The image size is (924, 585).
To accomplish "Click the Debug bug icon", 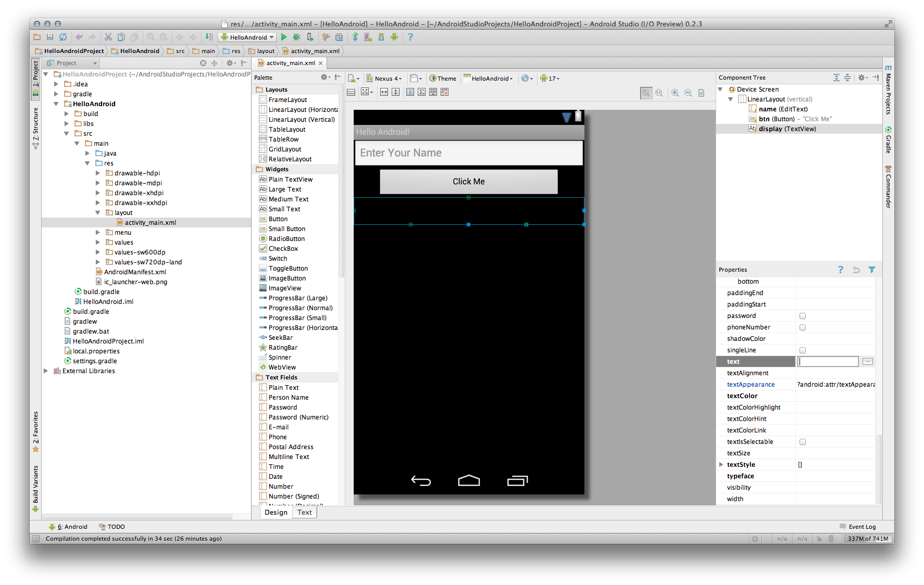I will [297, 37].
